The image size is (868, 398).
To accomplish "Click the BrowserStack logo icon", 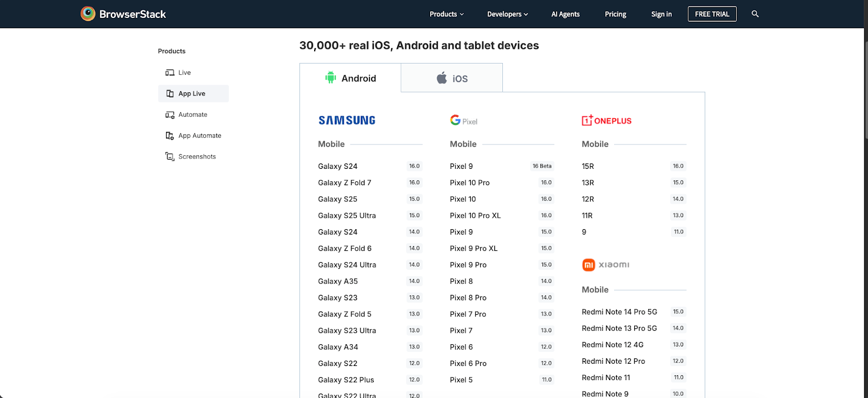I will coord(88,14).
